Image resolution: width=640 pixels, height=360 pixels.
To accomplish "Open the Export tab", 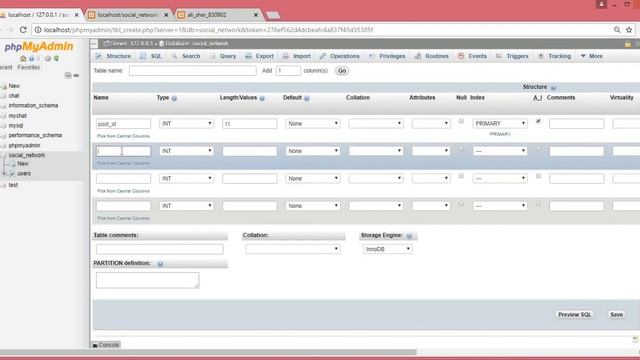I will coord(260,56).
